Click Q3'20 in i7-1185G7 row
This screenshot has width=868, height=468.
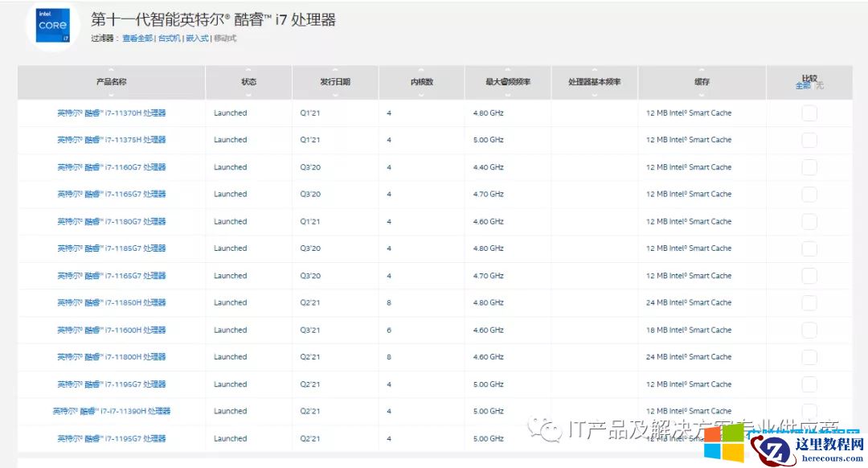[x=310, y=248]
